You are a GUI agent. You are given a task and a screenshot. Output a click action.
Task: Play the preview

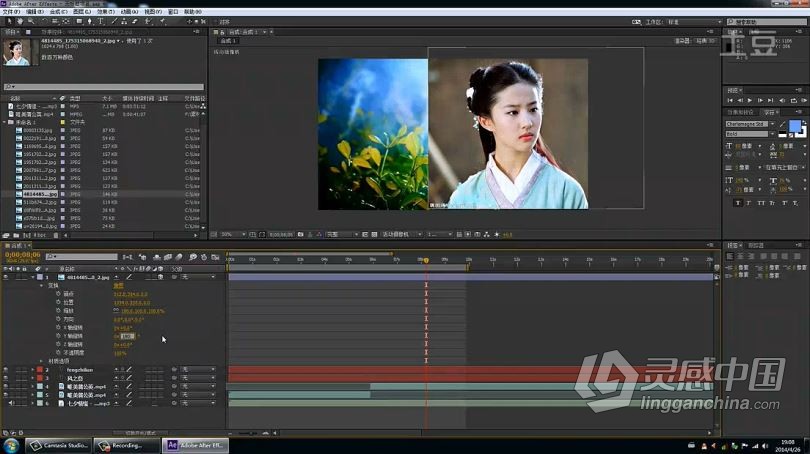[750, 100]
